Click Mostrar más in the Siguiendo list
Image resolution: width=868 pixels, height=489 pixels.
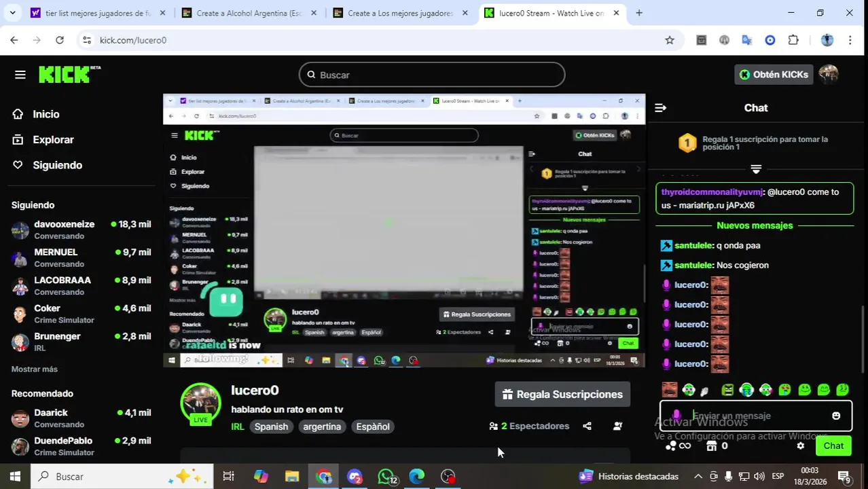click(35, 369)
